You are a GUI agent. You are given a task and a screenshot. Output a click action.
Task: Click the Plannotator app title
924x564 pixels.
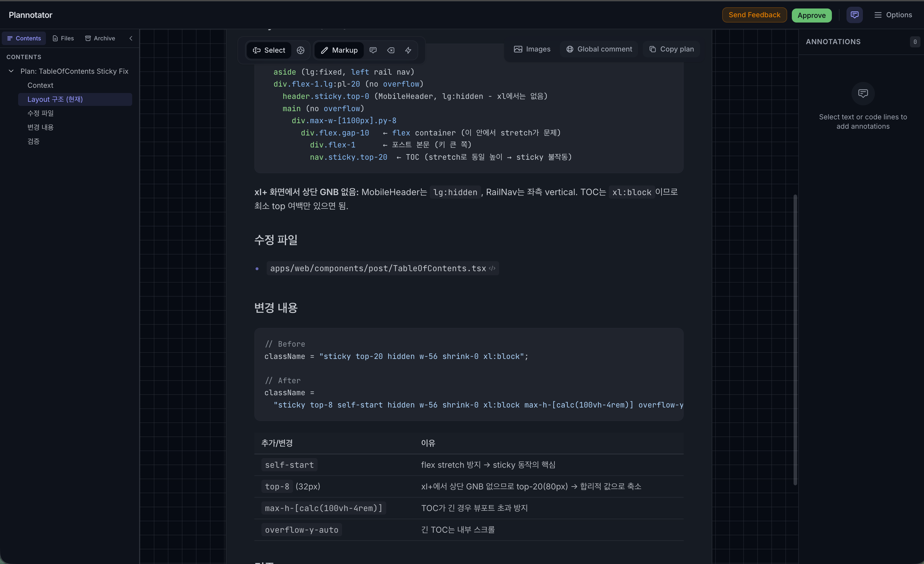click(30, 15)
